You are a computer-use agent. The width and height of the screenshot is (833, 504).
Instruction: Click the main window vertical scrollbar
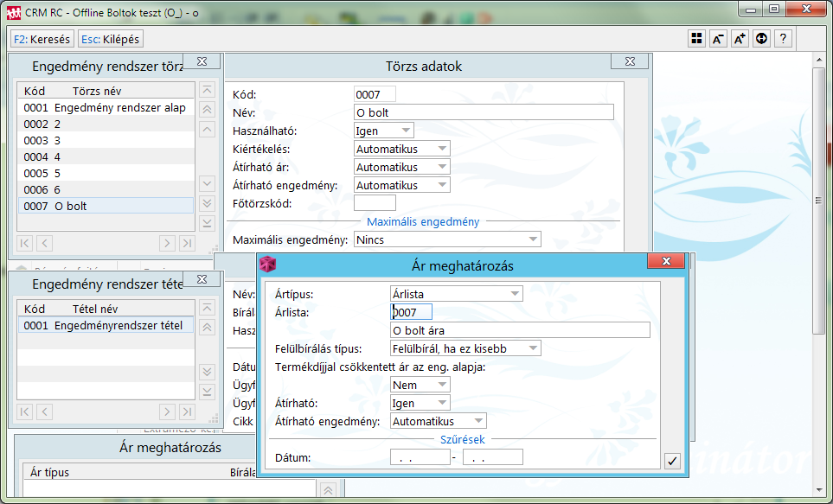[x=818, y=201]
